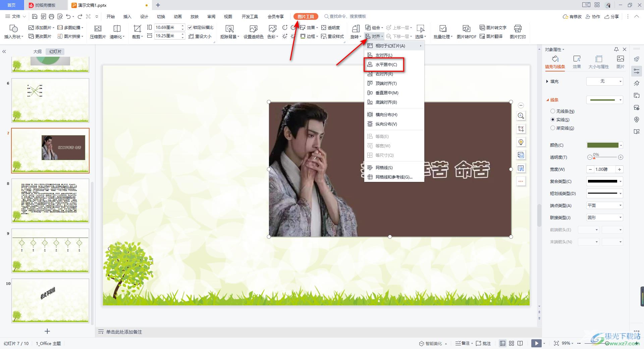The image size is (644, 349).
Task: Click the Change Picture (更改图片) button
Action: click(x=40, y=36)
